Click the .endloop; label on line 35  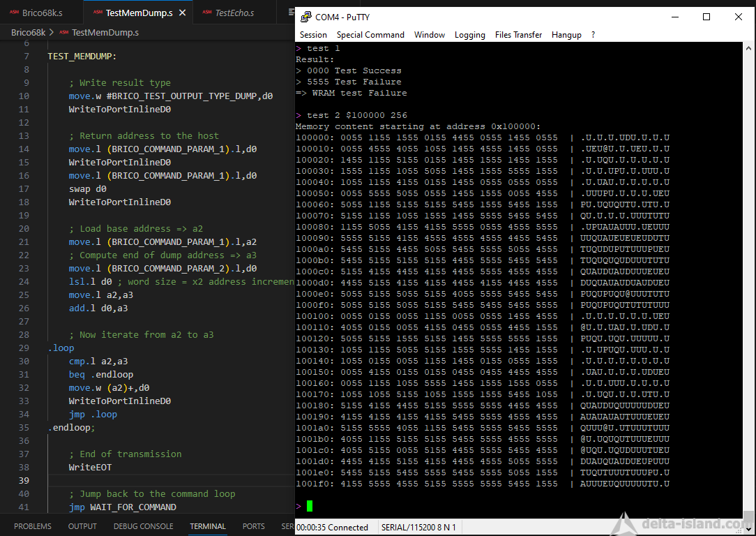(71, 427)
